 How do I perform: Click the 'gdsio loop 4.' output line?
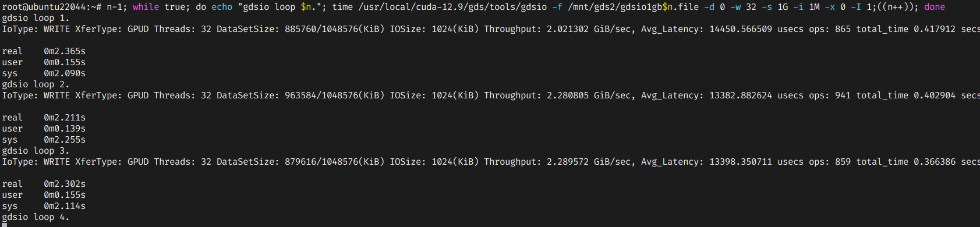pyautogui.click(x=36, y=217)
